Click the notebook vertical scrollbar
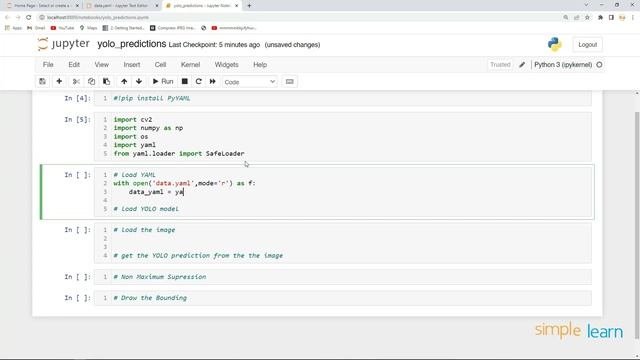640x360 pixels. (637, 224)
